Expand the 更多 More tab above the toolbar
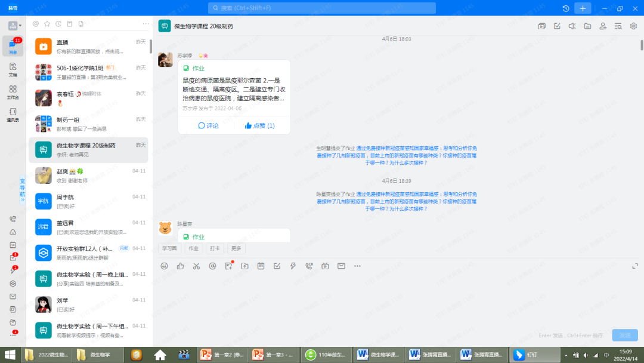644x363 pixels. pyautogui.click(x=236, y=248)
